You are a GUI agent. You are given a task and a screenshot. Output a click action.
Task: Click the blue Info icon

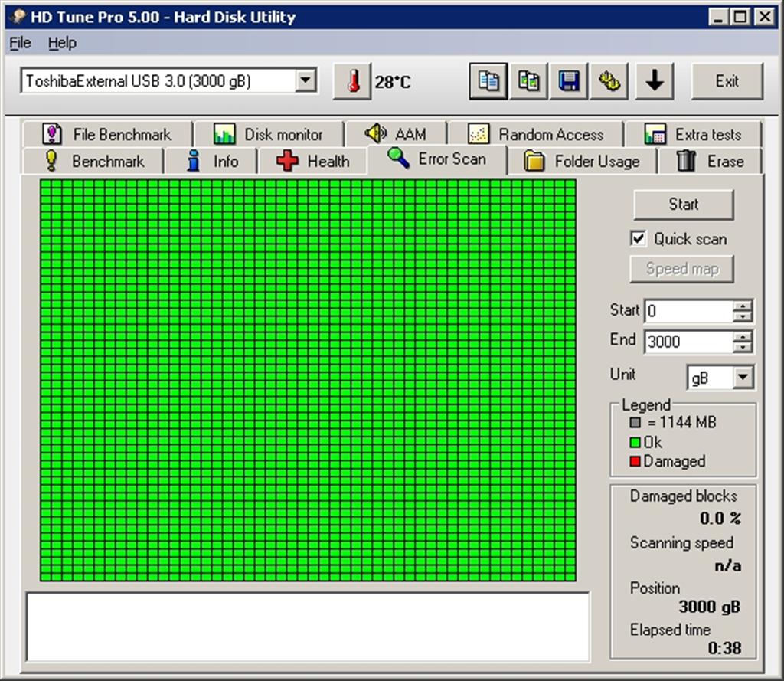coord(194,161)
